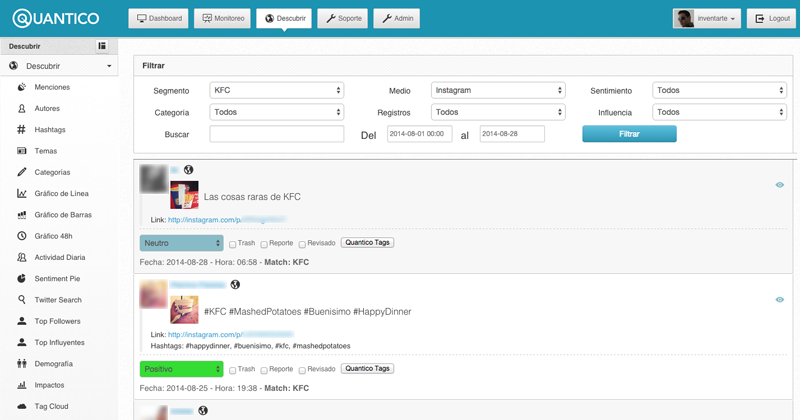Open the Demografía people icon
800x420 pixels.
point(21,364)
